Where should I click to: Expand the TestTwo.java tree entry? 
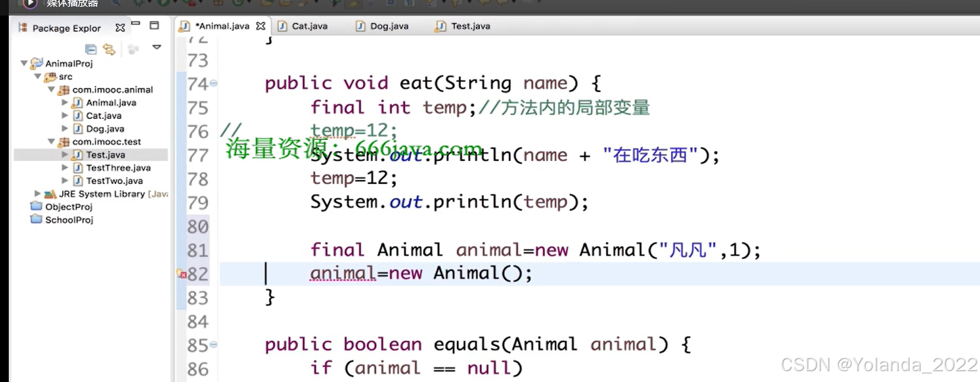[x=65, y=181]
